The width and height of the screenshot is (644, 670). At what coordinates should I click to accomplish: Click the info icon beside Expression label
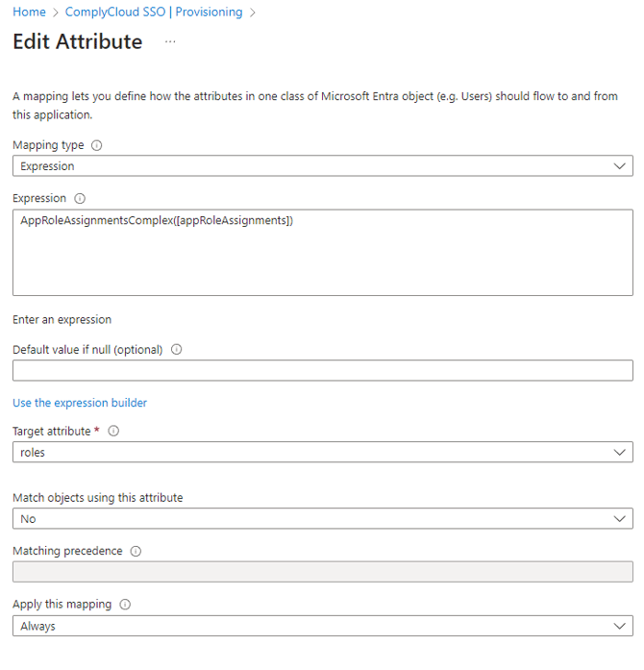(x=80, y=199)
